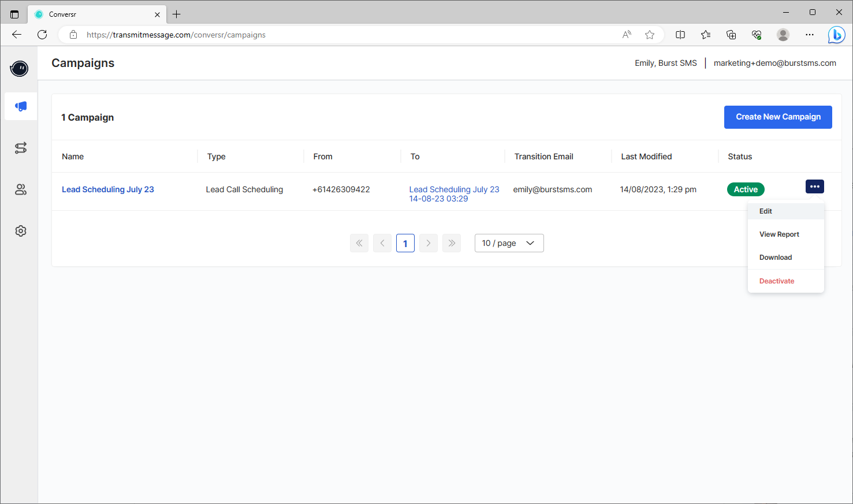Toggle the Read aloud icon
Viewport: 853px width, 504px height.
(627, 35)
